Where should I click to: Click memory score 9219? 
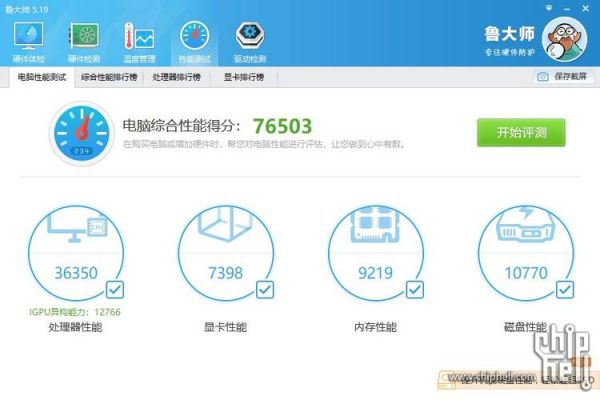click(375, 273)
